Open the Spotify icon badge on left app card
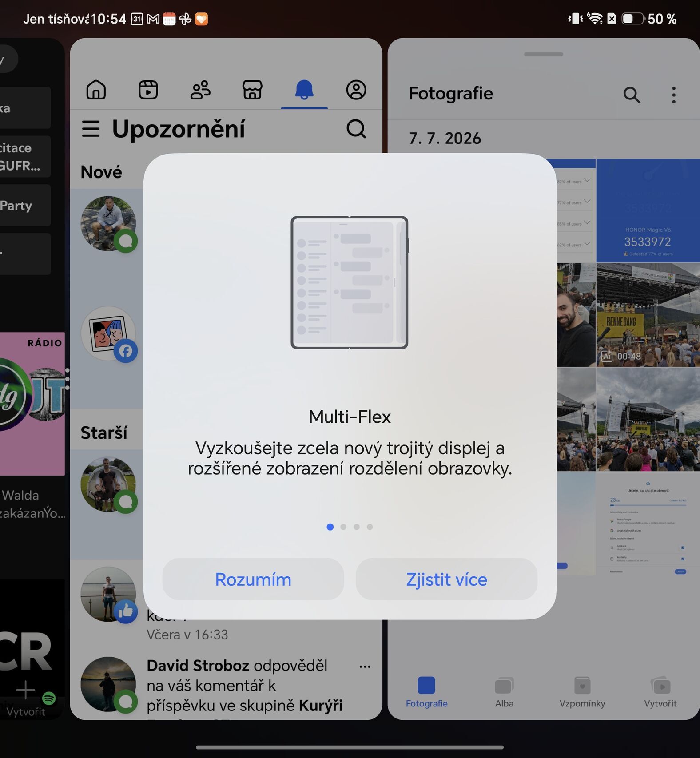The width and height of the screenshot is (700, 758). tap(49, 698)
